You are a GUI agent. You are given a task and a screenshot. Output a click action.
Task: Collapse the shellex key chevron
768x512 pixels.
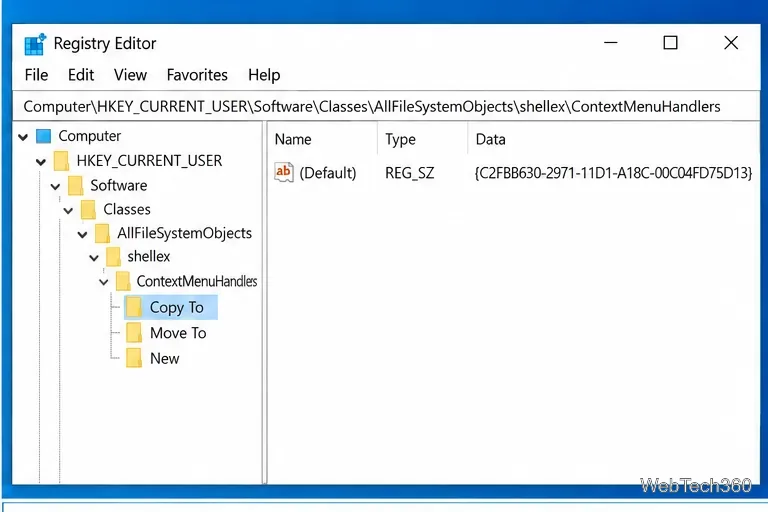tap(94, 257)
